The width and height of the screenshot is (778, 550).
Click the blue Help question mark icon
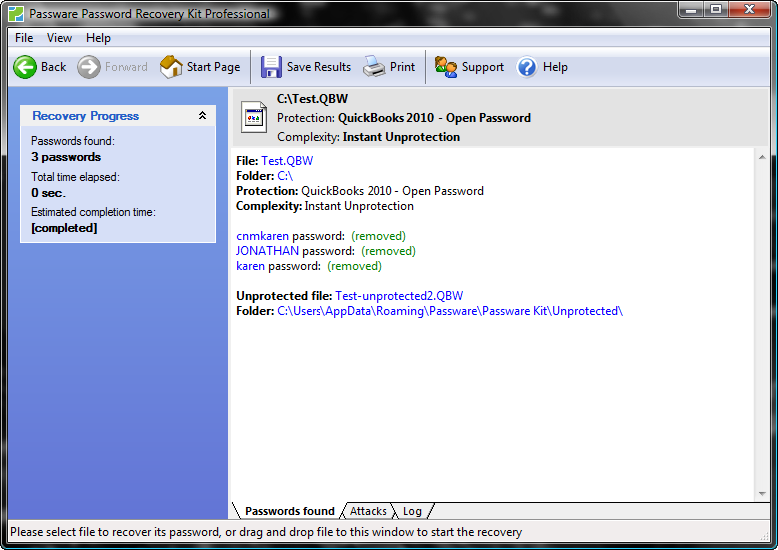point(527,67)
